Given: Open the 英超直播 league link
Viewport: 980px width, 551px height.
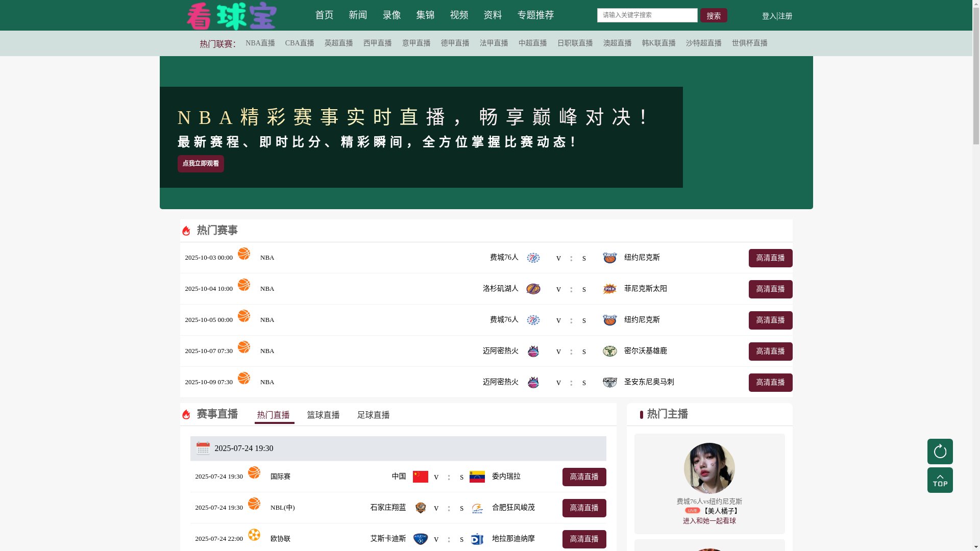Looking at the screenshot, I should click(x=338, y=43).
